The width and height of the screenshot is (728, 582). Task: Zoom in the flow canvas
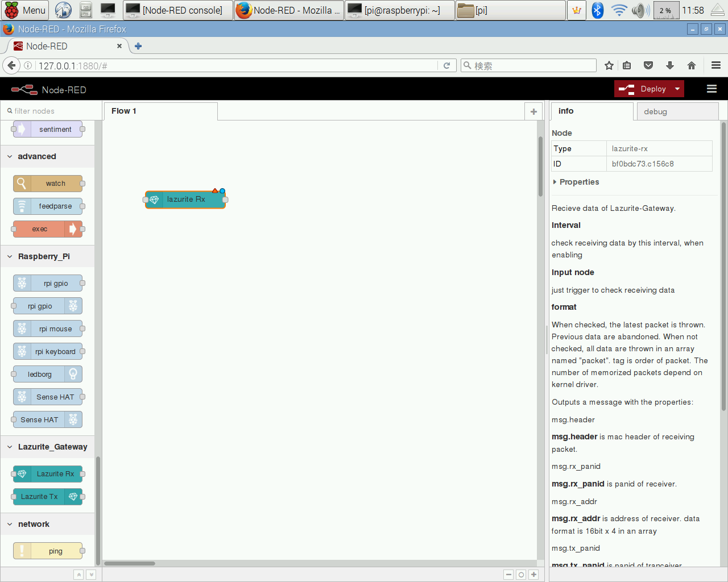click(x=533, y=575)
